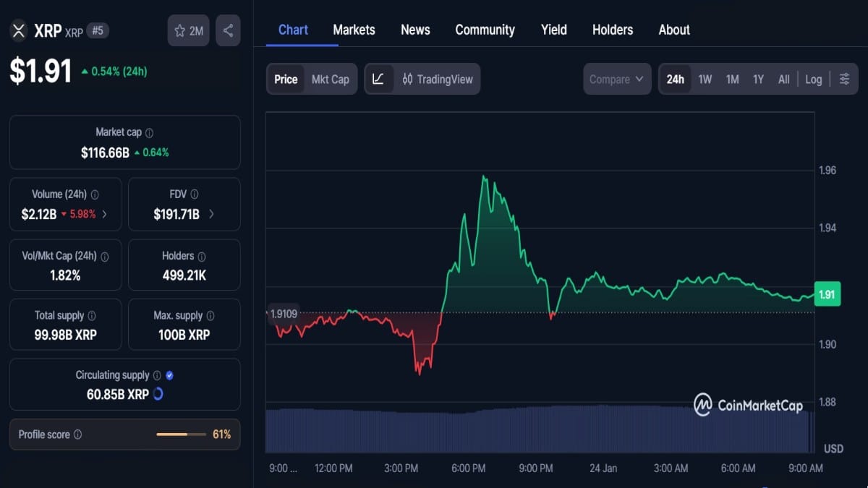Click the 100B XRP max supply value

pos(184,335)
